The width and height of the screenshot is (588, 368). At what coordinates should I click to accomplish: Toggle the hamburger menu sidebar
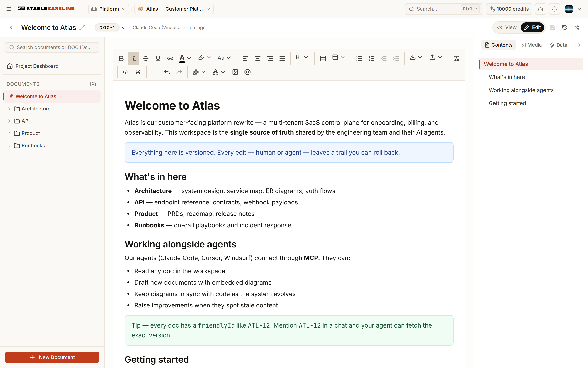tap(9, 9)
